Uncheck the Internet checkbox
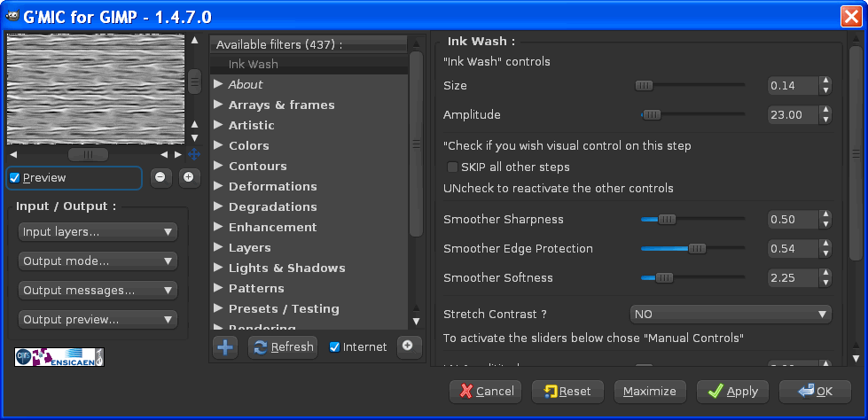Image resolution: width=868 pixels, height=420 pixels. (334, 347)
